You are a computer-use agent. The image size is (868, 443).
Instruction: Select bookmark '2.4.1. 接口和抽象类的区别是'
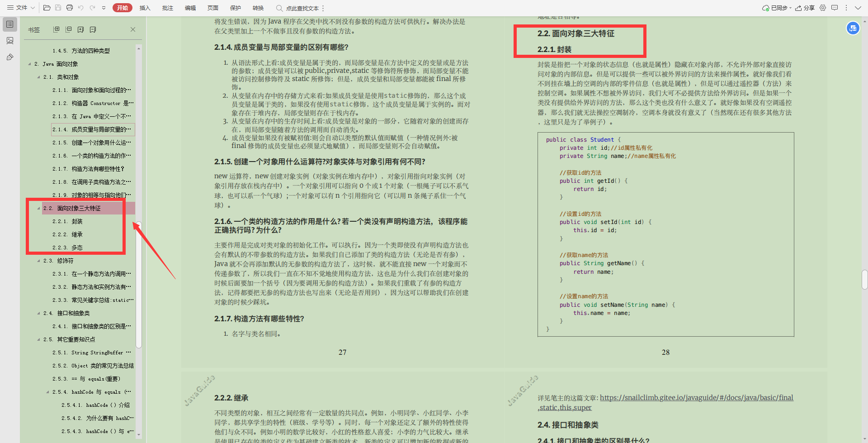92,326
